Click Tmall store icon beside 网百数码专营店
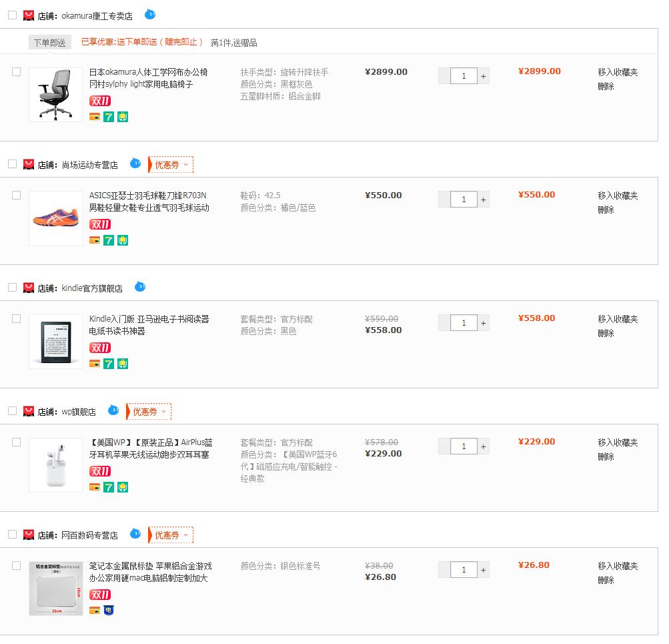The image size is (669, 644). coord(27,535)
